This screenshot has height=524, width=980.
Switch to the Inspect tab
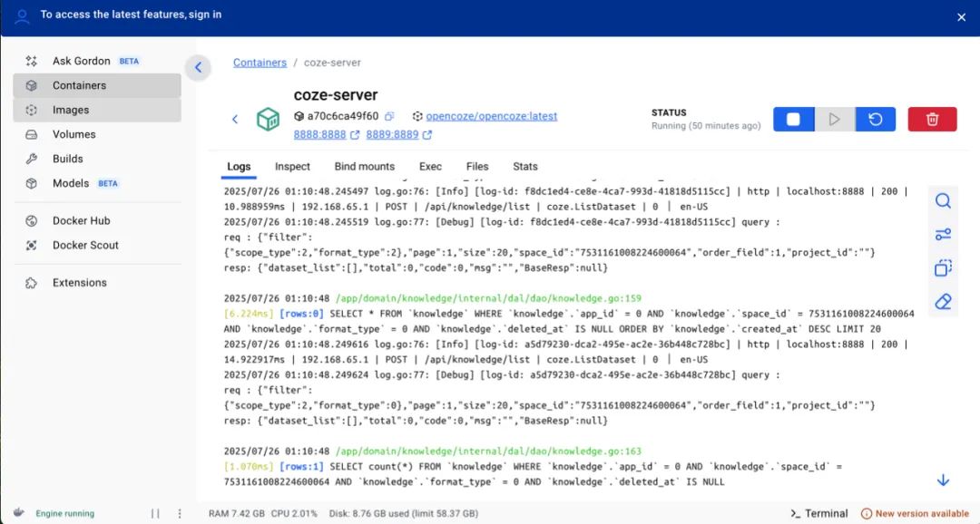point(292,167)
